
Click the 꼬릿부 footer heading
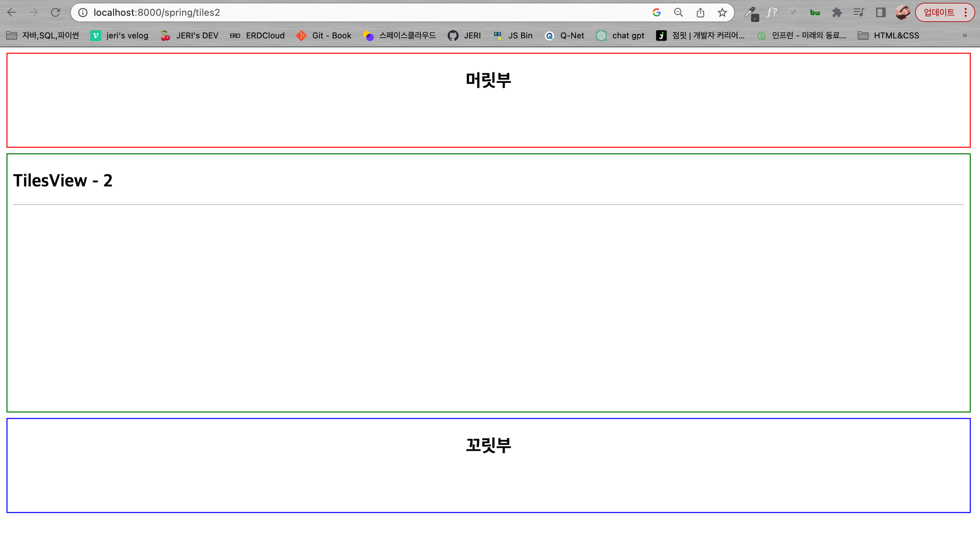click(x=489, y=445)
